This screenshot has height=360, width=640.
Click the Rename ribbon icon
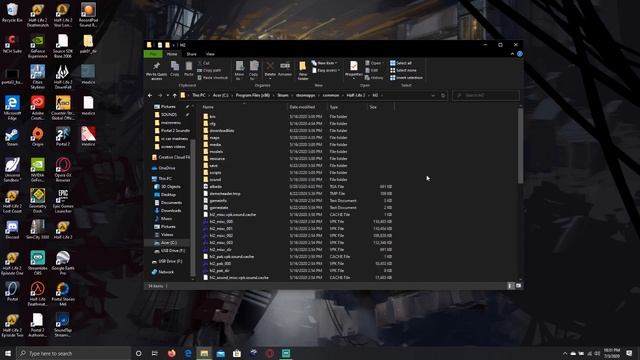[x=285, y=69]
